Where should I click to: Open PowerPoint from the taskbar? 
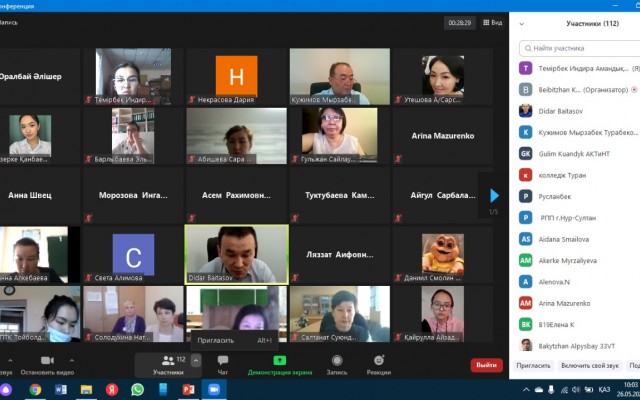point(187,389)
